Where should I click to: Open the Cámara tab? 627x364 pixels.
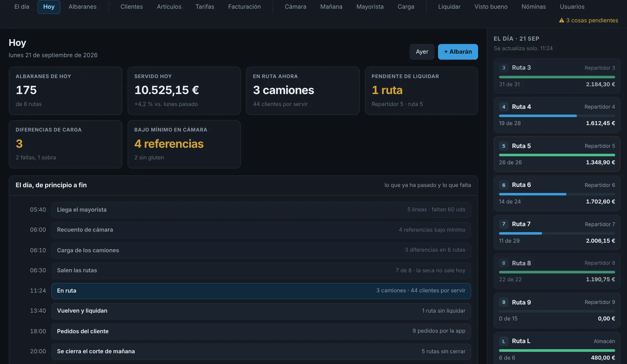click(295, 7)
